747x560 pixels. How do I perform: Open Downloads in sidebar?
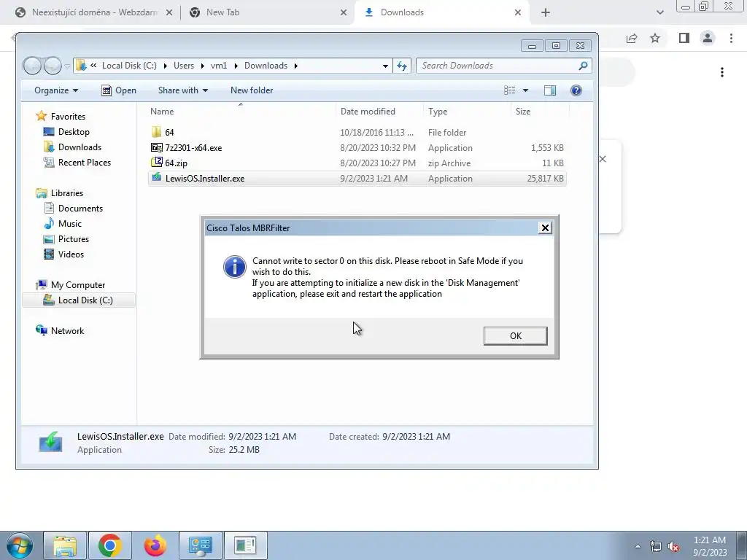click(79, 147)
